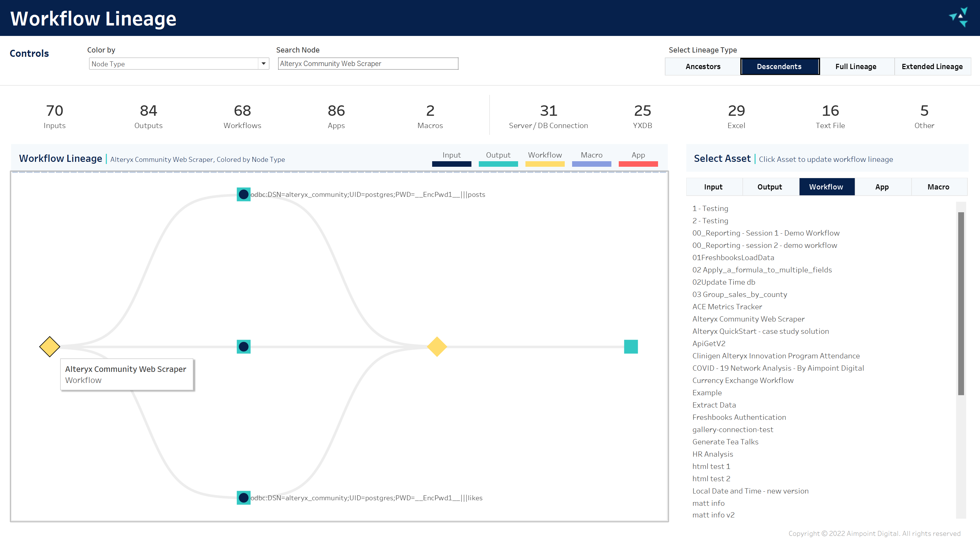This screenshot has height=546, width=980.
Task: Select 'html test 1' asset
Action: click(711, 466)
